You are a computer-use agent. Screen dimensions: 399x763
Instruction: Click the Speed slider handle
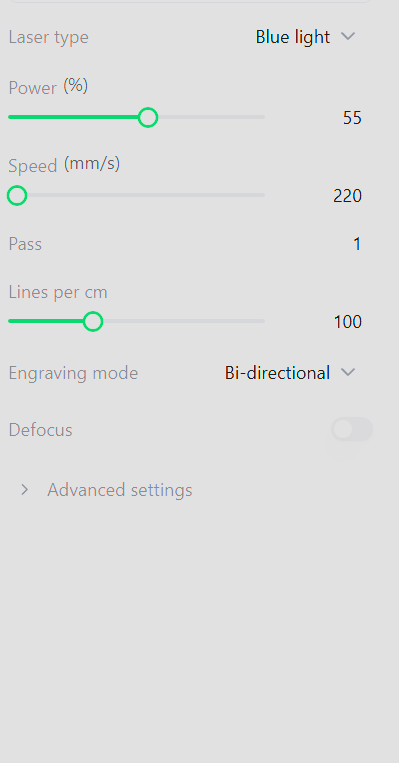tap(17, 196)
